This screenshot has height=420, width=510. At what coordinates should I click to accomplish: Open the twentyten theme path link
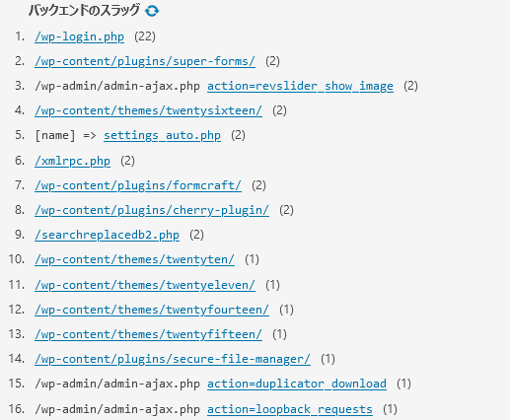click(x=134, y=259)
